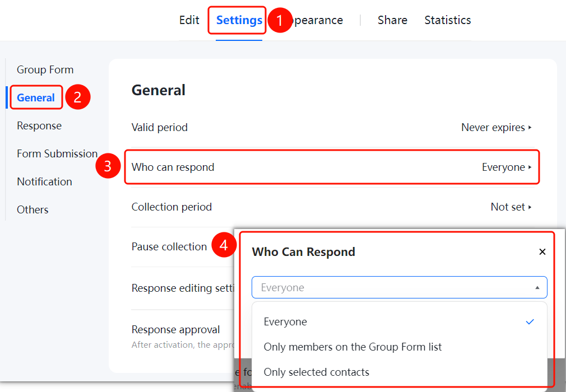Expand the Everyone value in the Who can respond row
The width and height of the screenshot is (566, 392).
point(507,167)
